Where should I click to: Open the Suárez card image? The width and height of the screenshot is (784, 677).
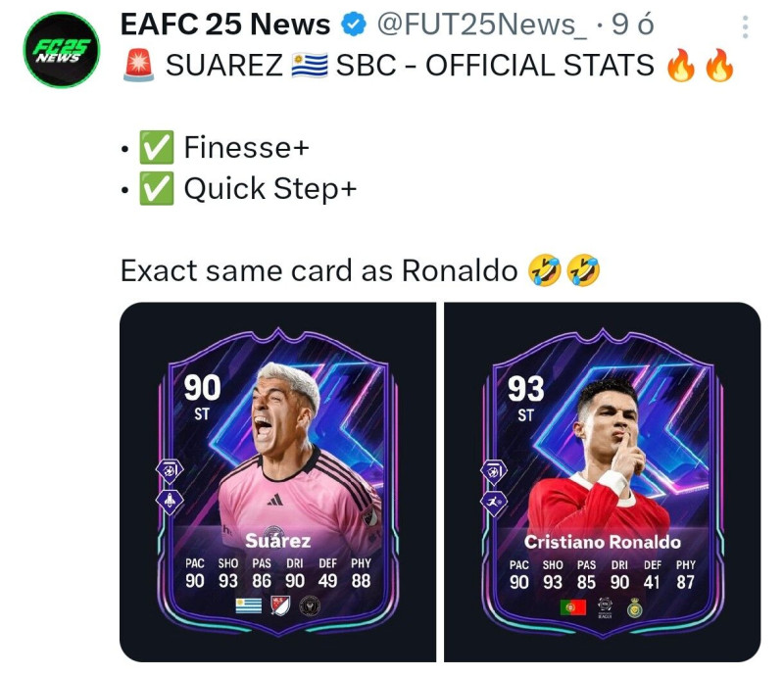[x=278, y=482]
